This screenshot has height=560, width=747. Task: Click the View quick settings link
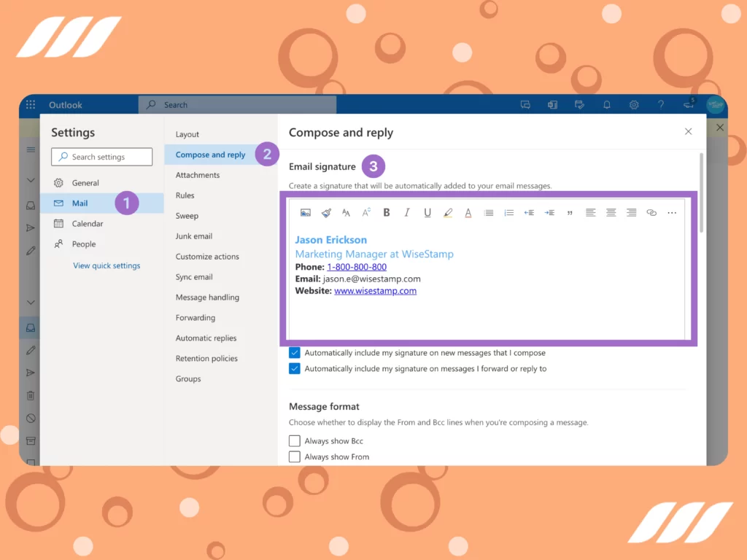(x=107, y=265)
